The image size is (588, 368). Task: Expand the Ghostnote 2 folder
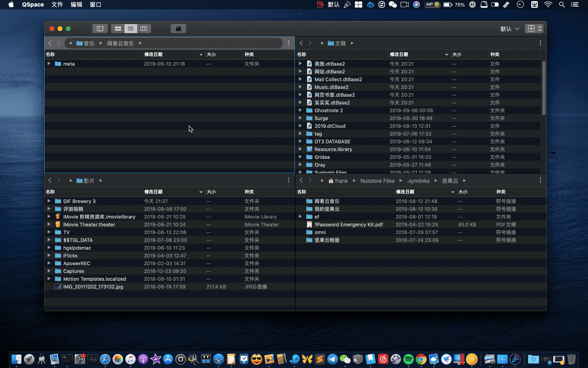pos(300,110)
